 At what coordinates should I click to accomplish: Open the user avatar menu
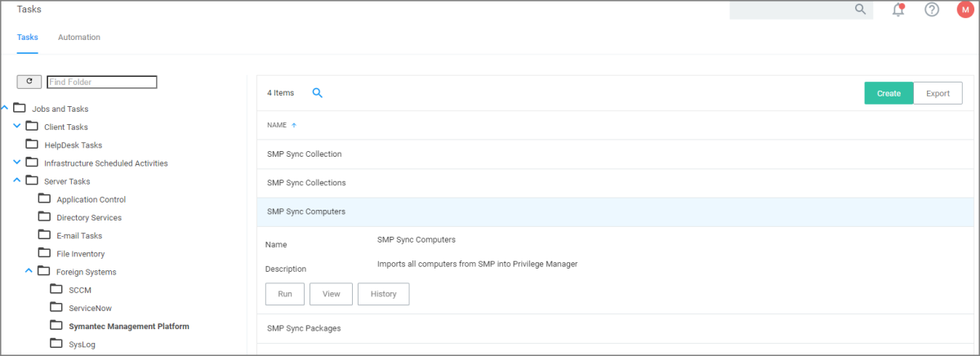pyautogui.click(x=964, y=10)
